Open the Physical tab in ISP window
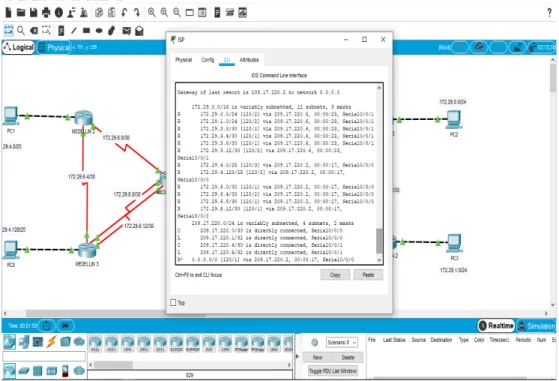Viewport: 559px width, 381px height. (184, 60)
